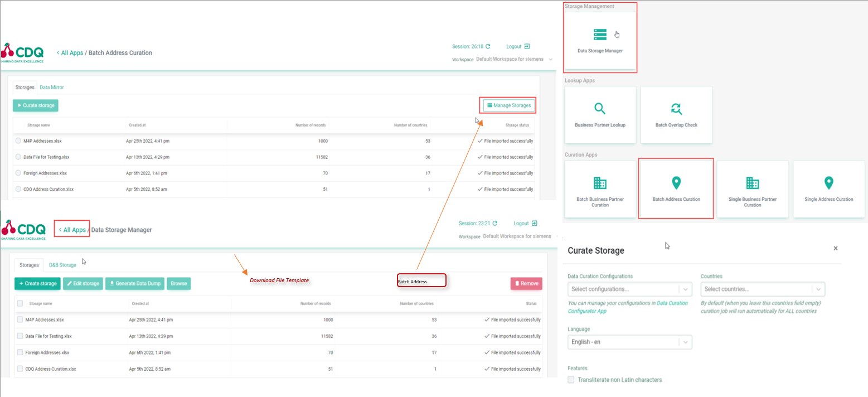Select the Foreign Addresses.xlsx radio button
Screen dimensions: 868x397
18,173
